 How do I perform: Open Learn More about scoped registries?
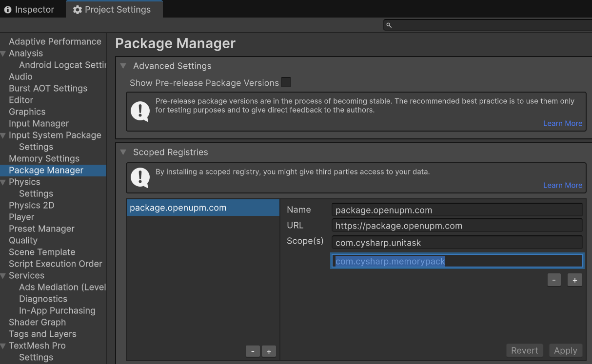pyautogui.click(x=562, y=185)
